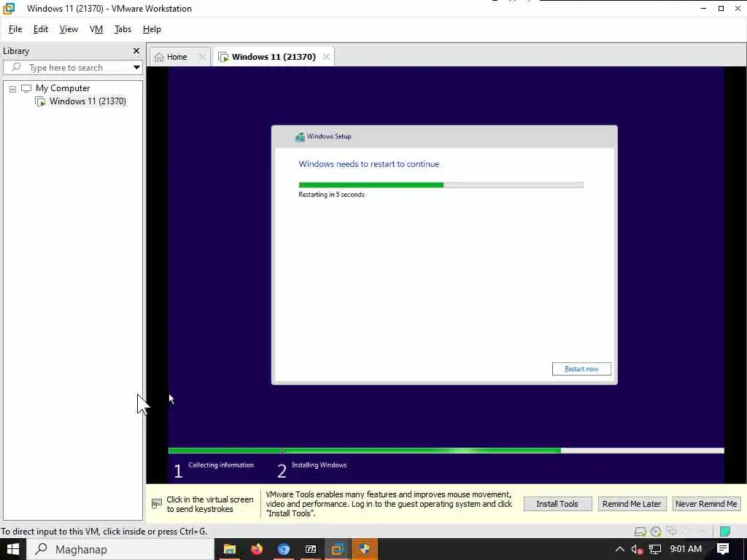
Task: Click the message log icon in status bar
Action: tap(725, 532)
